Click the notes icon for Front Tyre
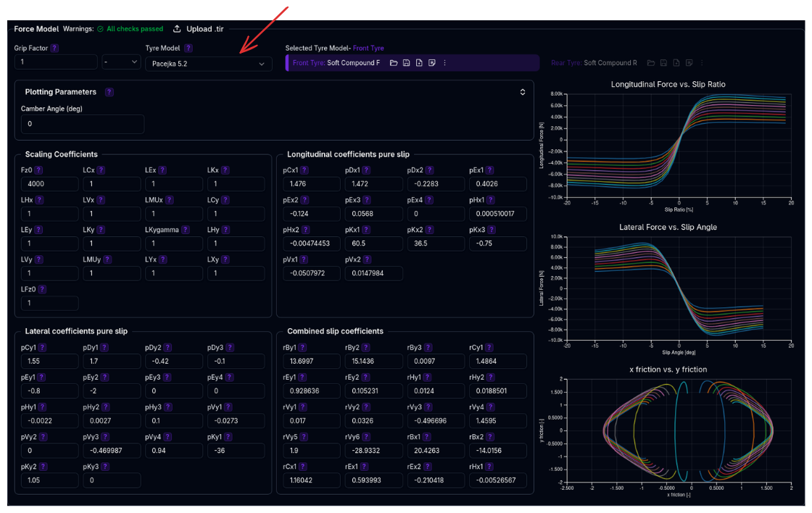812x513 pixels. [x=432, y=63]
